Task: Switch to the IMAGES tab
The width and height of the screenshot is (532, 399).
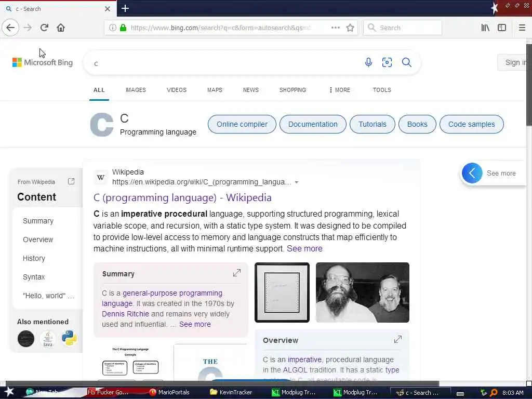Action: tap(136, 90)
